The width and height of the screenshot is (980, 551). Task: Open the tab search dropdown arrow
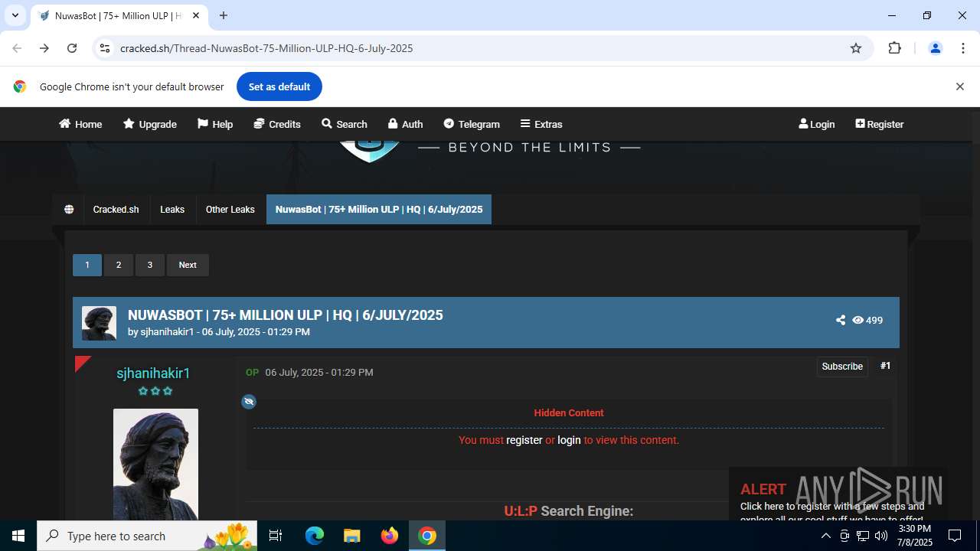point(15,15)
